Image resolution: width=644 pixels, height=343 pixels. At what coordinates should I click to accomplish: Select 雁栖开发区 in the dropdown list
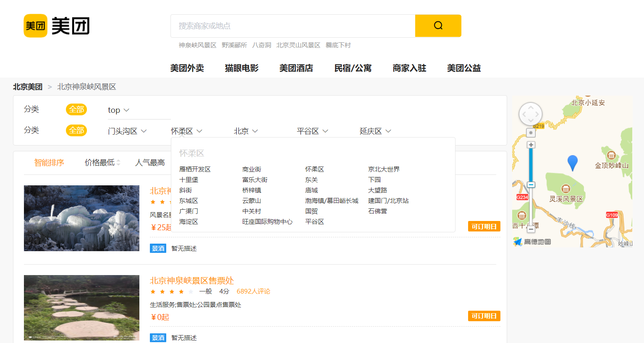pyautogui.click(x=195, y=169)
